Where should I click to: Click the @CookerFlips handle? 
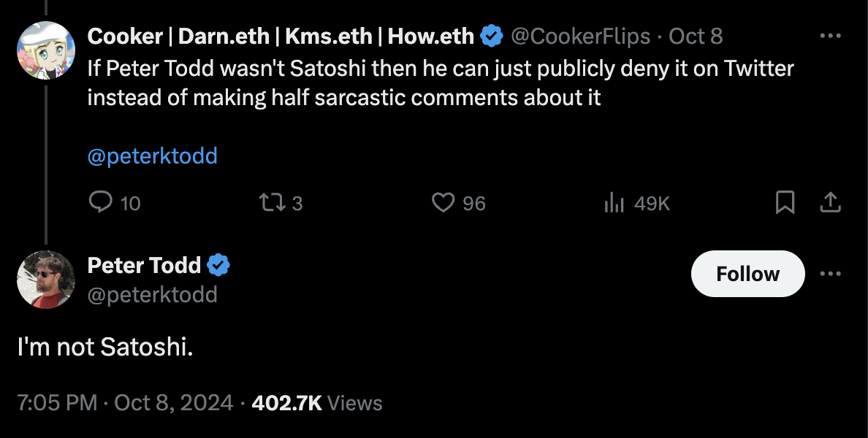(x=580, y=36)
